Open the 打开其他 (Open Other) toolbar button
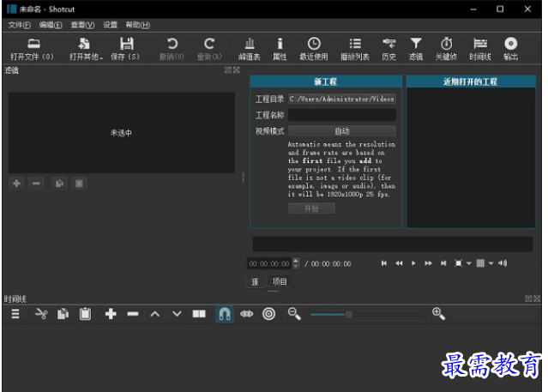548x392 pixels. click(86, 48)
